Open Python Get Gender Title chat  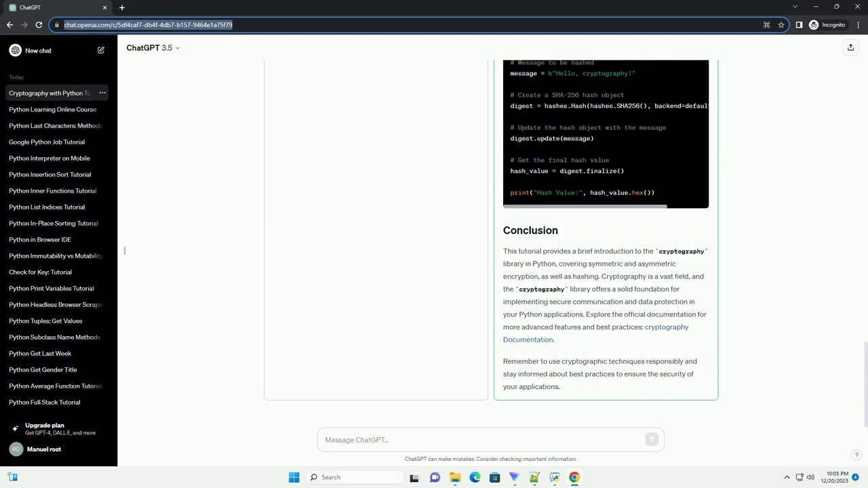43,369
